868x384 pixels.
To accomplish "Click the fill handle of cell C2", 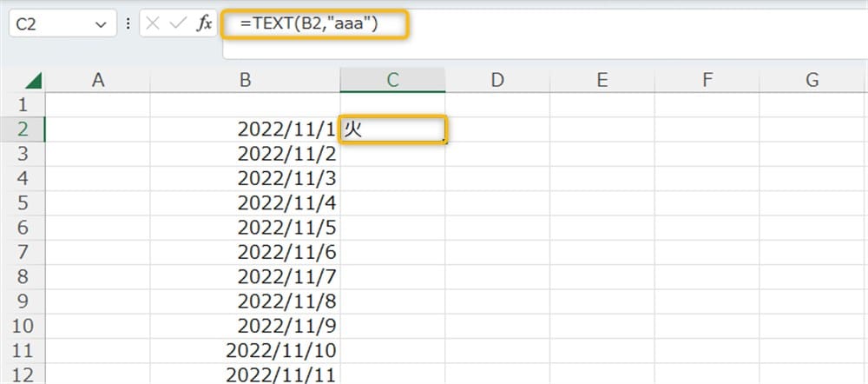I will (x=445, y=142).
